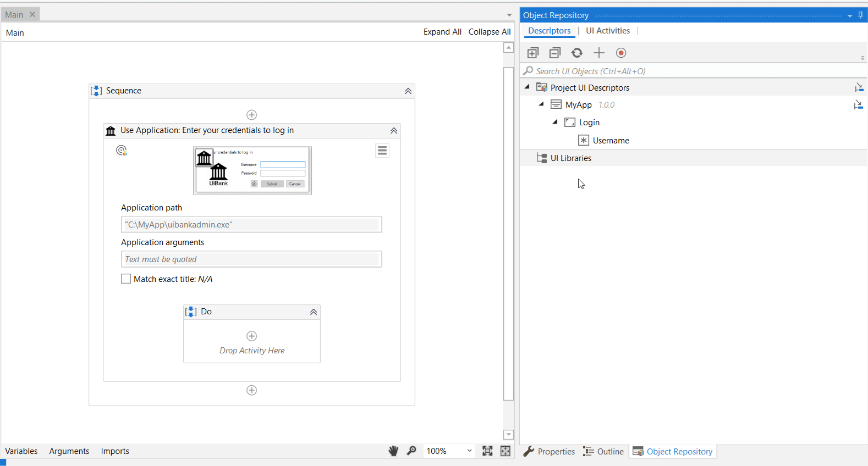Select the UI Libraries label
The height and width of the screenshot is (466, 868).
click(x=571, y=158)
